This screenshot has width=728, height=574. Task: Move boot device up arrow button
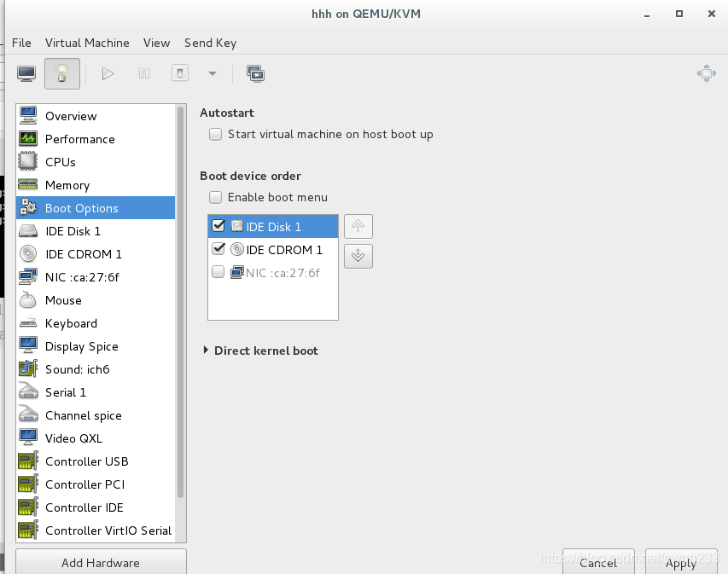coord(358,227)
